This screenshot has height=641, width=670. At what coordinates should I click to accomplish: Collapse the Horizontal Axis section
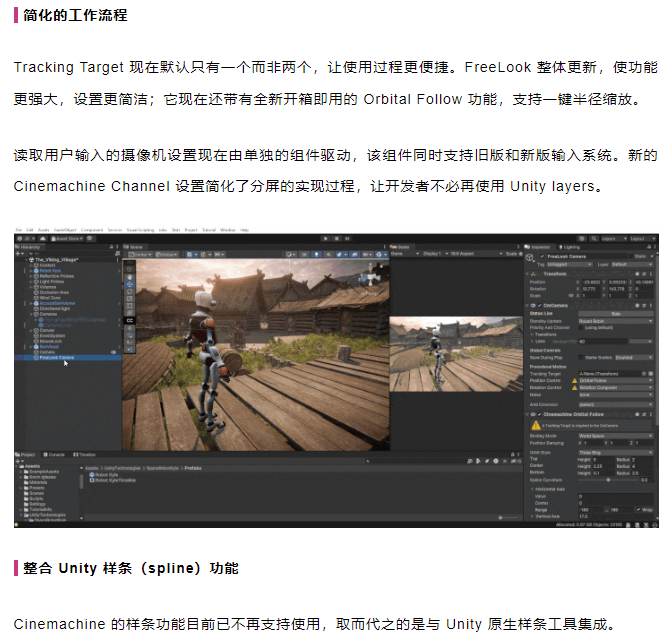[x=532, y=489]
